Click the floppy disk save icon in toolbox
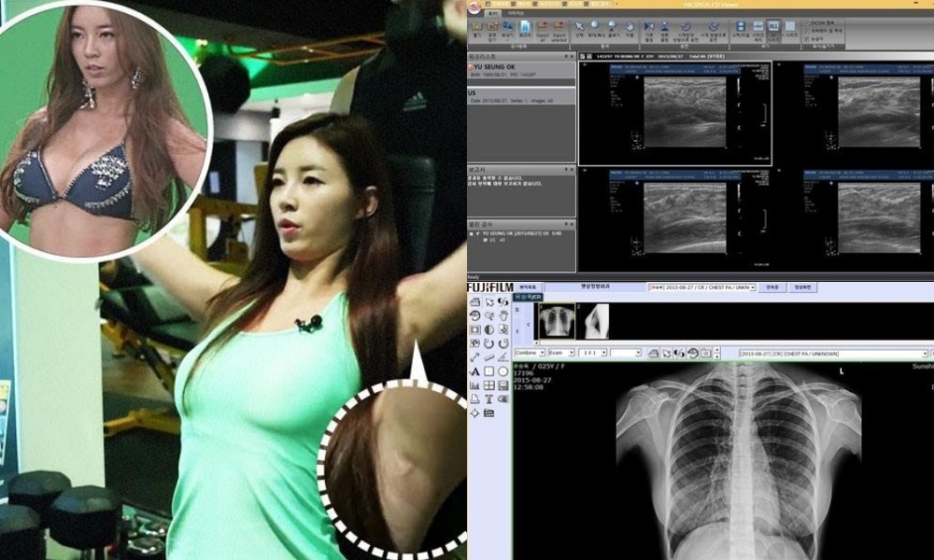Image resolution: width=934 pixels, height=560 pixels. [x=502, y=385]
